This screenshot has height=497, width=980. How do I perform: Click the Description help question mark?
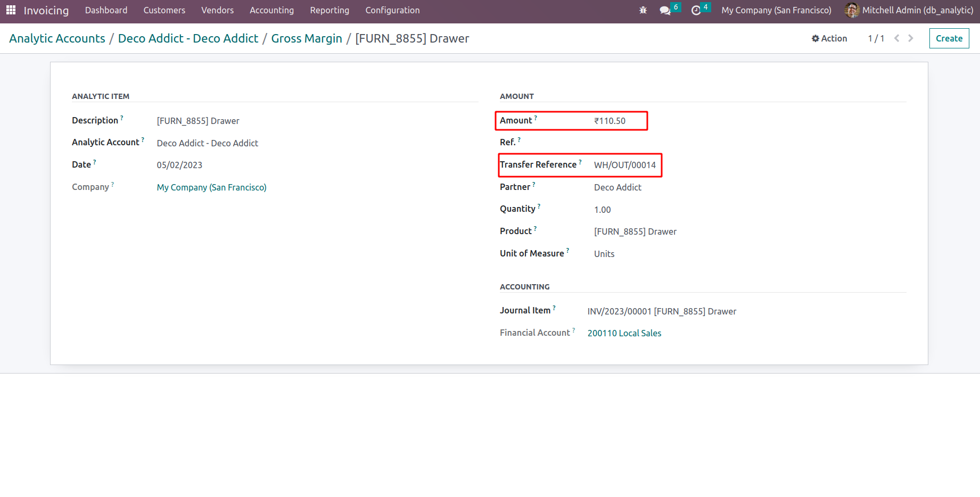tap(122, 118)
